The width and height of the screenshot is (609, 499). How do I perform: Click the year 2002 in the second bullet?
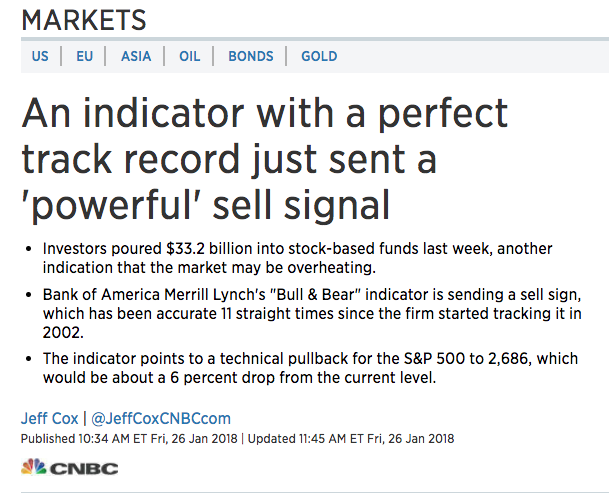[x=62, y=333]
